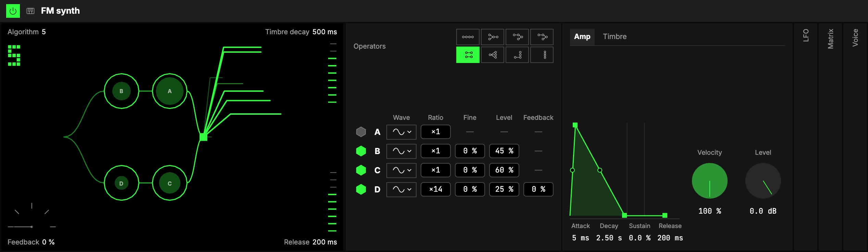Viewport: 868px width, 252px height.
Task: Click operator C Level field showing 60 %
Action: coord(504,170)
